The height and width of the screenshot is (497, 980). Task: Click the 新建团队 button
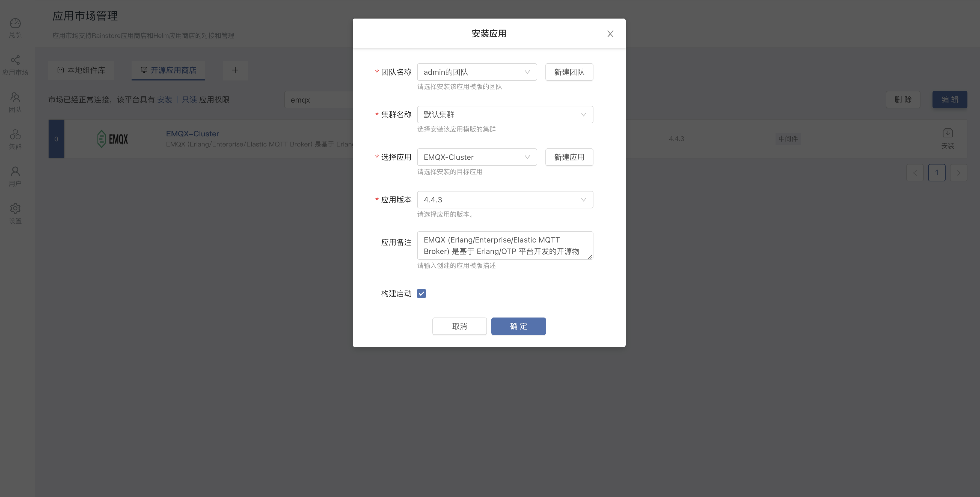tap(569, 72)
